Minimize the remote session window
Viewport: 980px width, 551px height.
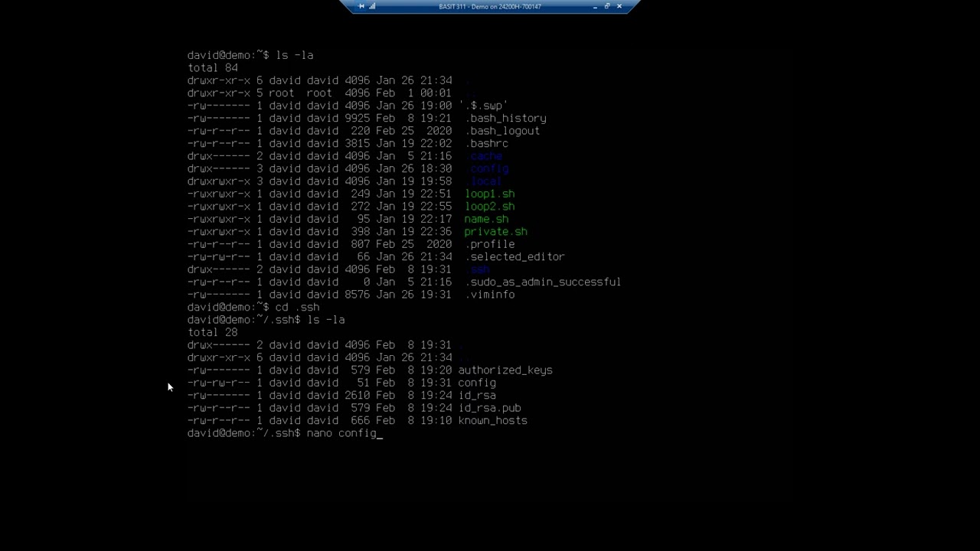596,6
